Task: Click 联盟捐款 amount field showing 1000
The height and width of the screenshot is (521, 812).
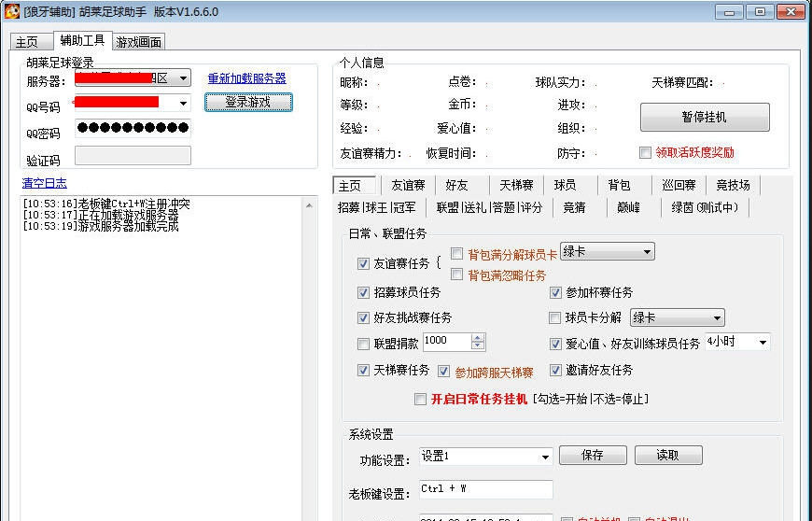Action: coord(447,342)
